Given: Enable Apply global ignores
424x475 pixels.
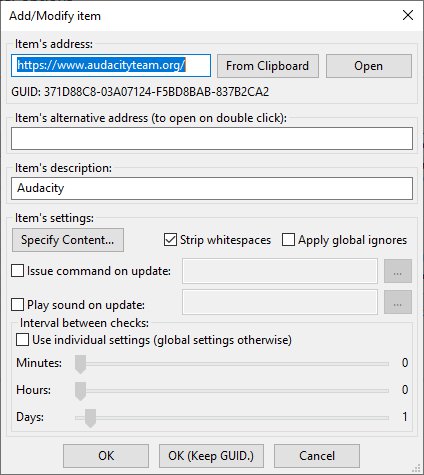Looking at the screenshot, I should [288, 240].
